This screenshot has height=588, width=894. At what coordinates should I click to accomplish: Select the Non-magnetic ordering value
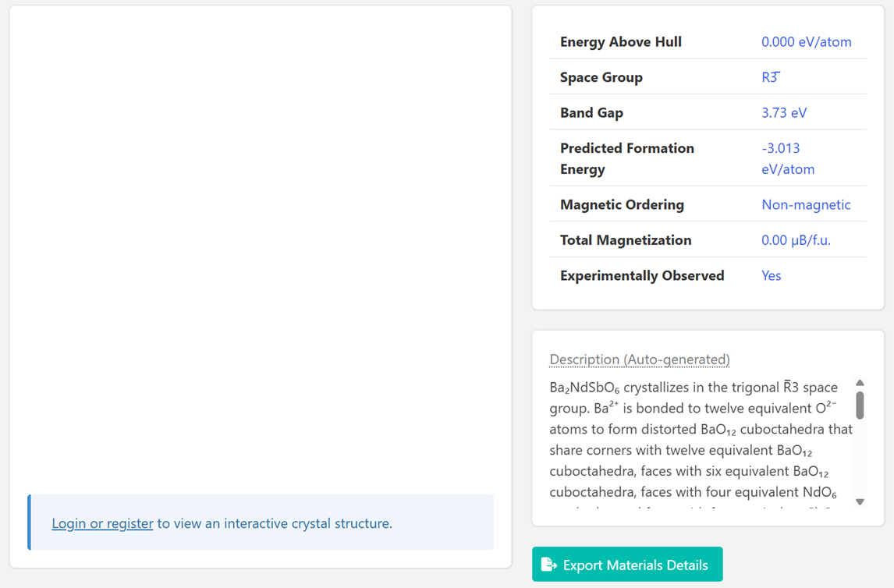pos(806,205)
